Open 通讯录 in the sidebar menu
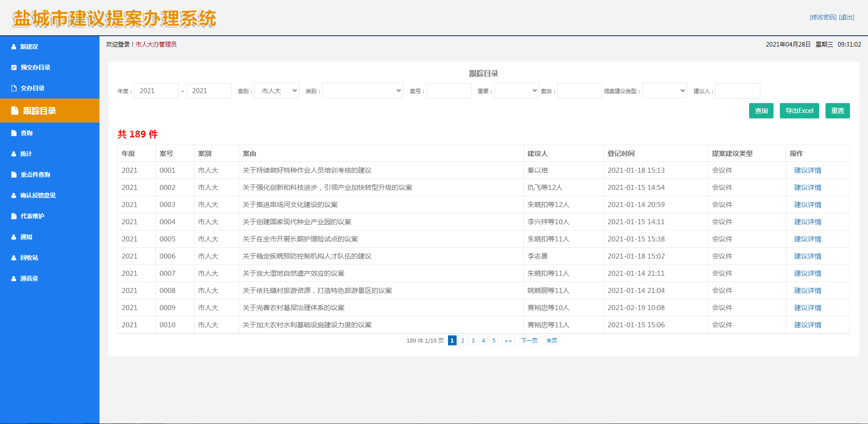868x424 pixels. [x=29, y=278]
